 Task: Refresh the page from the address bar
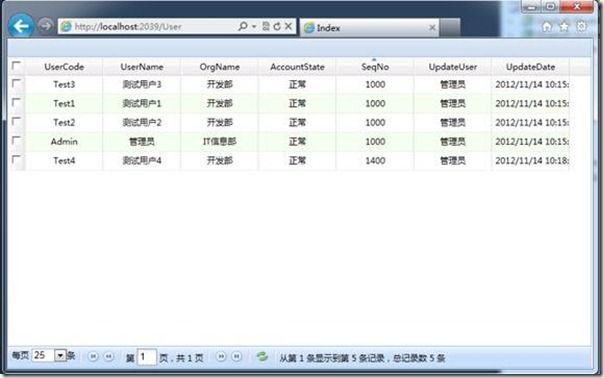pyautogui.click(x=277, y=26)
